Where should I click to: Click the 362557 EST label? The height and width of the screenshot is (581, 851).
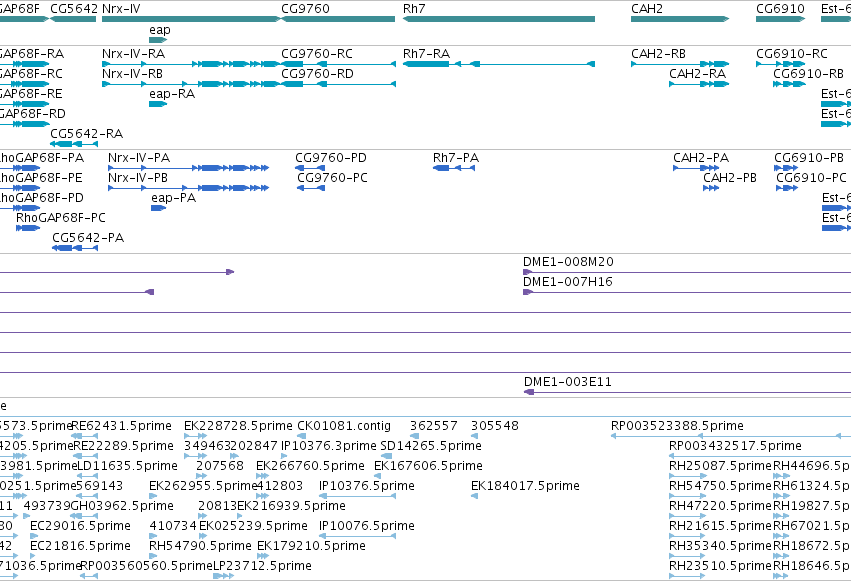[434, 426]
